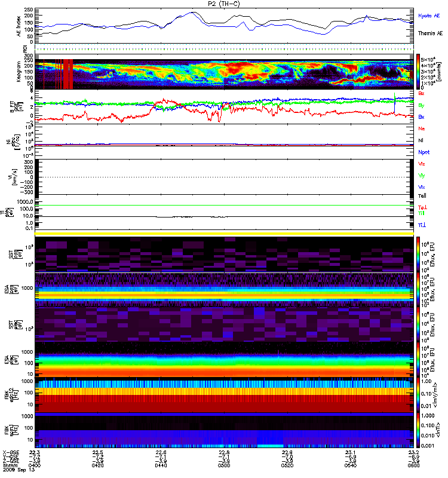Click the plot title P2 (TH-C)
The height and width of the screenshot is (478, 448).
tap(224, 4)
